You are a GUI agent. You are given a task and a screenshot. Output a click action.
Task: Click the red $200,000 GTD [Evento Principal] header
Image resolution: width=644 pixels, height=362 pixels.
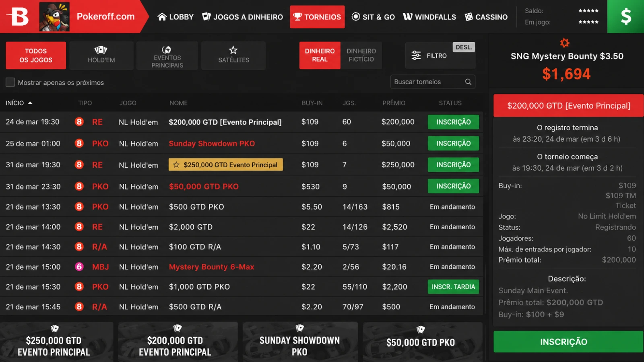click(568, 105)
